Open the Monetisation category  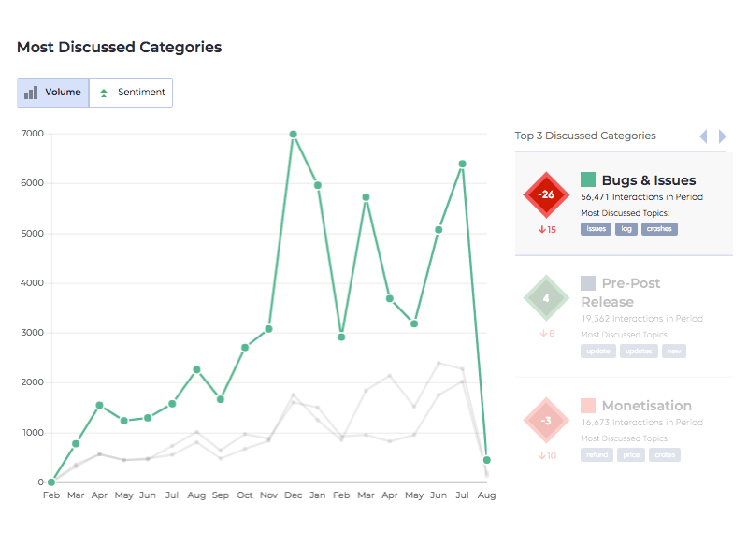pos(646,406)
